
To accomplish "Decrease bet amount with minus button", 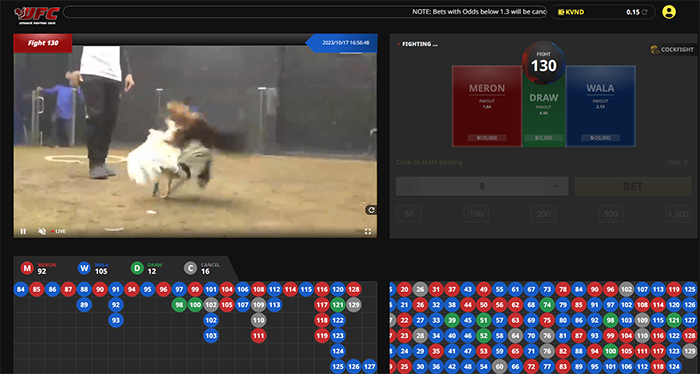I will click(407, 186).
